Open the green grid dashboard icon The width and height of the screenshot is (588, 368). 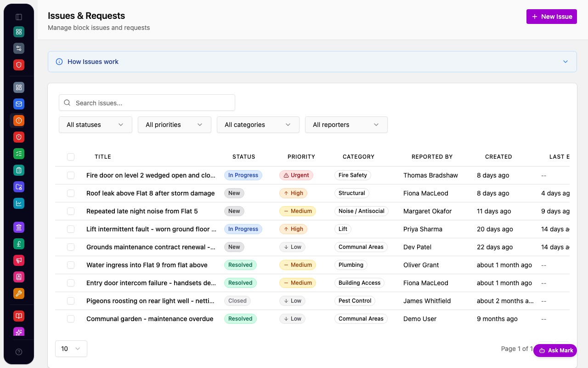(19, 32)
